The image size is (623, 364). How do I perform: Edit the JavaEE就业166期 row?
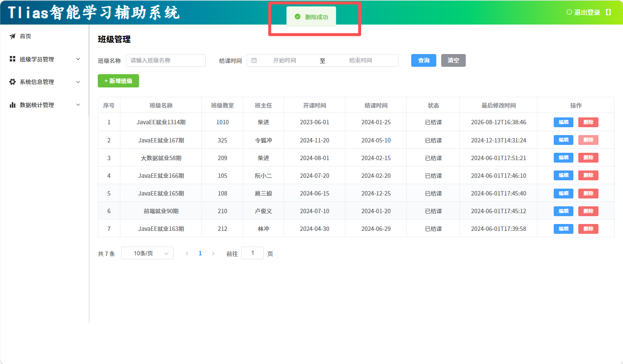[x=564, y=175]
